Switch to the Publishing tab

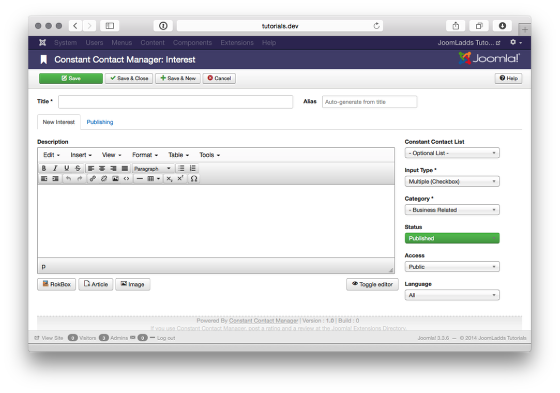point(100,122)
